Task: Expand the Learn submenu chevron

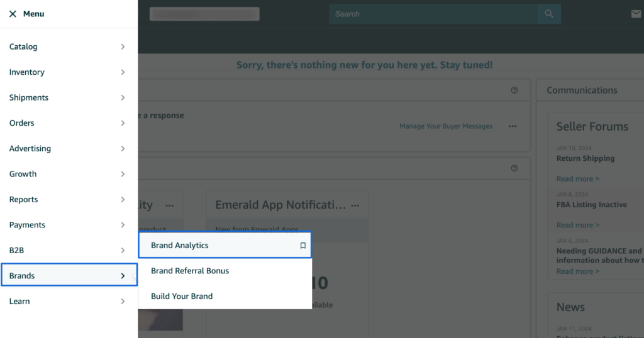Action: coord(123,301)
